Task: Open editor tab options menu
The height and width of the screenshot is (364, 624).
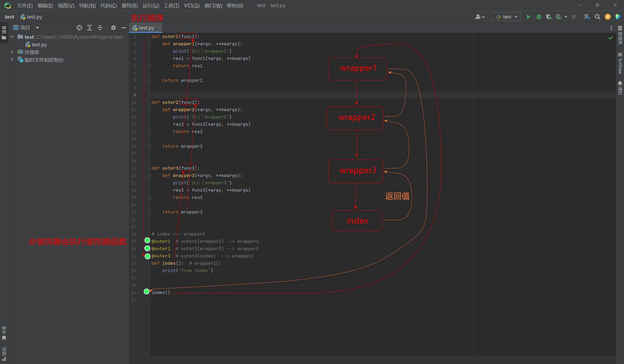Action: tap(611, 28)
